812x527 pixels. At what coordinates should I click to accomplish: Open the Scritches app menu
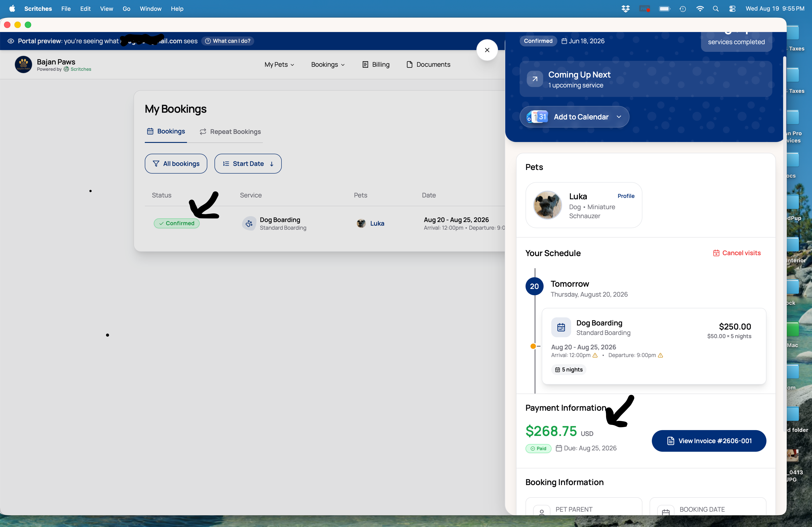[38, 9]
